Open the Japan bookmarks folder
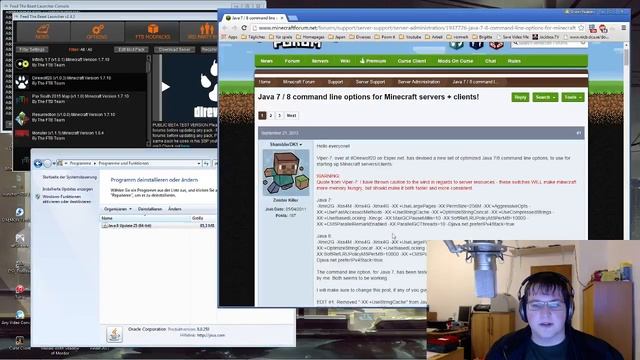Viewport: 640px width, 360px height. pyautogui.click(x=337, y=37)
